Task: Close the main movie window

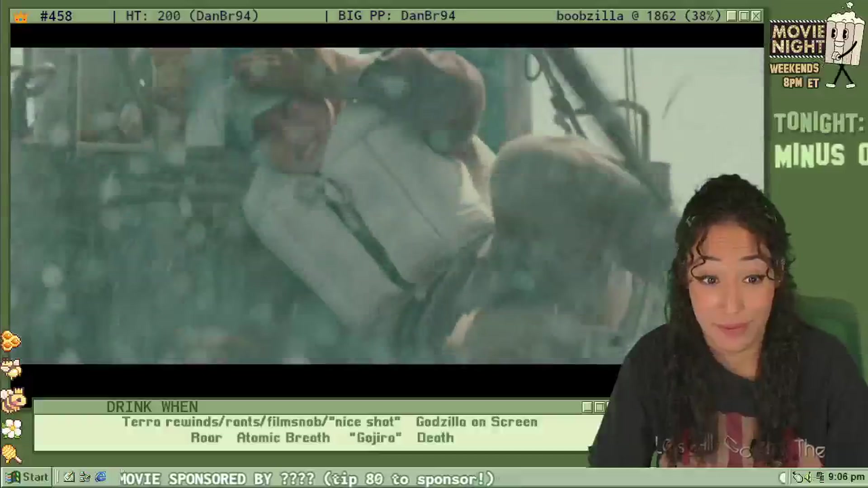Action: 756,16
